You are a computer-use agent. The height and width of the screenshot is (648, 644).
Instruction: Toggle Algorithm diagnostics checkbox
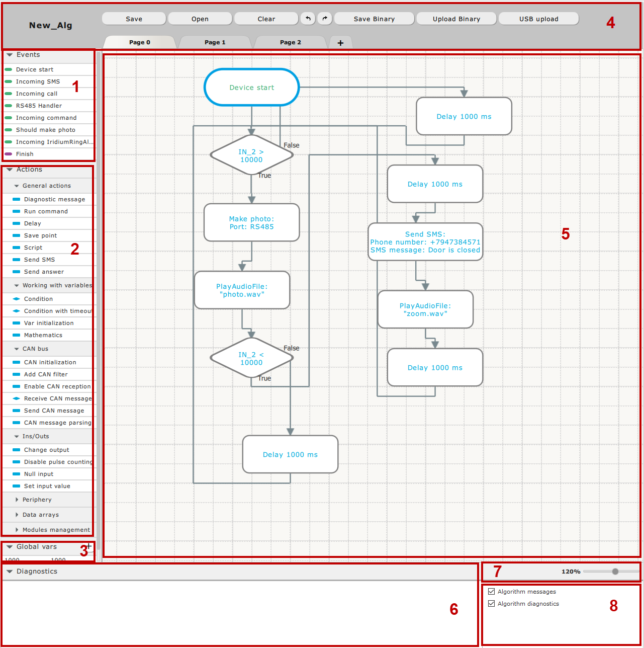click(492, 604)
